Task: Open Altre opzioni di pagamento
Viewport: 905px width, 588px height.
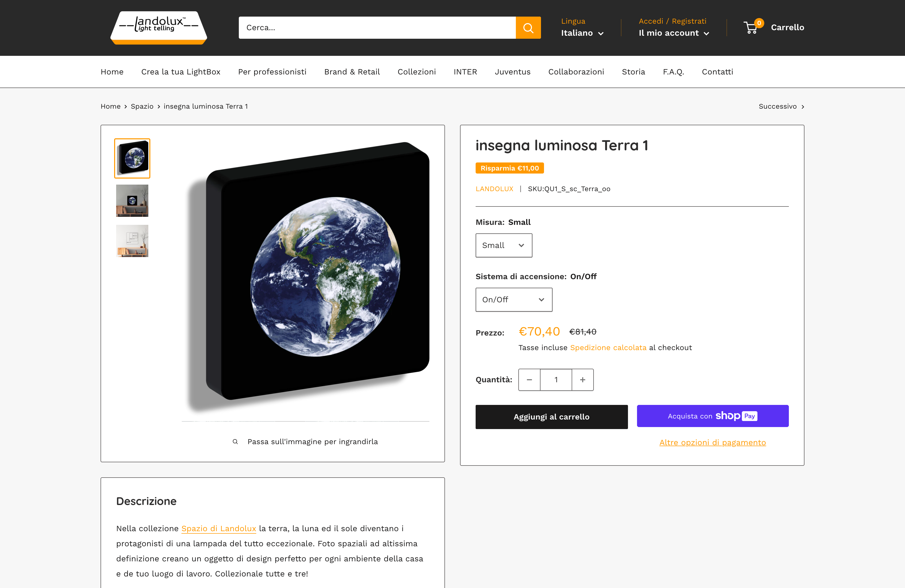Action: (712, 442)
